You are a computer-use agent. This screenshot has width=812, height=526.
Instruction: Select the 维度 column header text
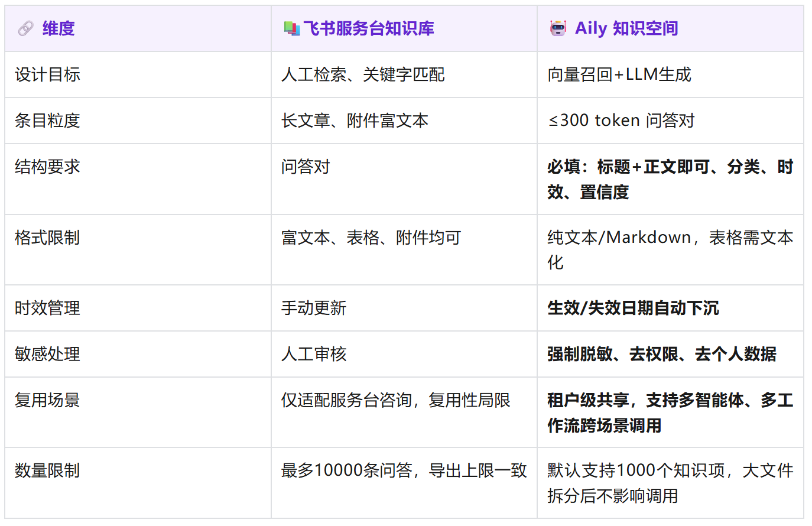tap(59, 28)
